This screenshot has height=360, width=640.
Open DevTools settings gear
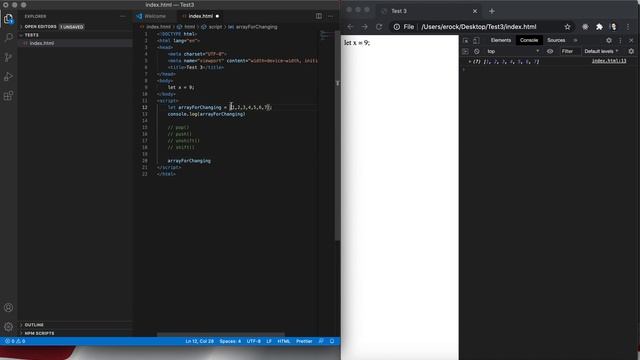pos(609,40)
